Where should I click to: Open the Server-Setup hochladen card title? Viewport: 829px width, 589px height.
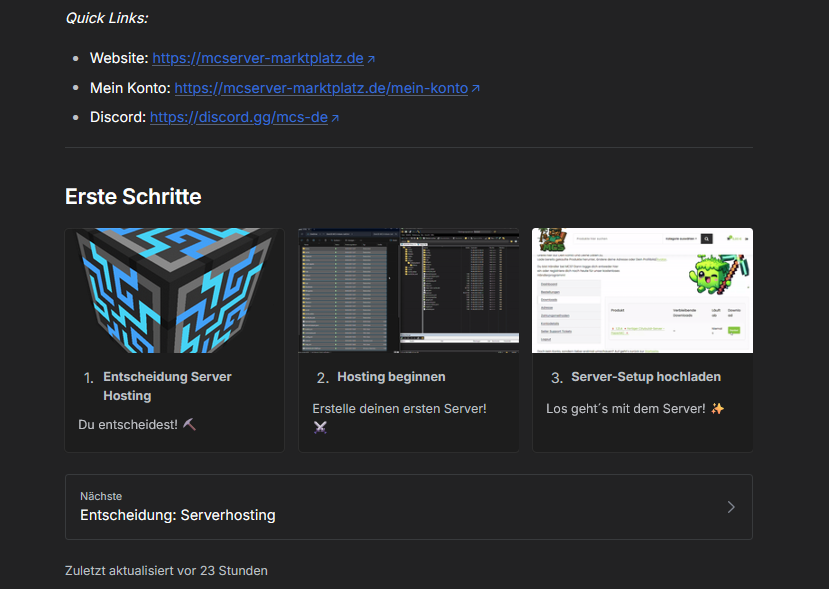pos(646,377)
